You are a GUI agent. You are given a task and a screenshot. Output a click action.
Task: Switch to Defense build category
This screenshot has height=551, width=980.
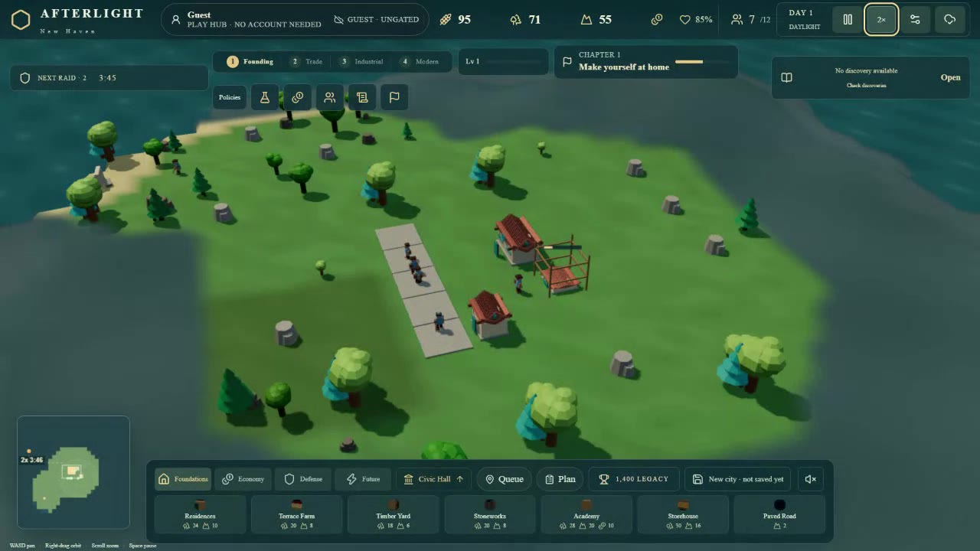[303, 479]
